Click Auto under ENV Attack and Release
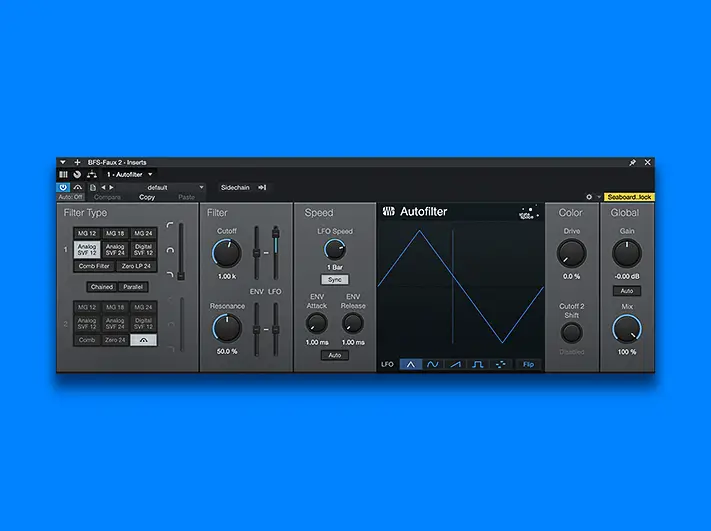This screenshot has width=711, height=531. click(x=335, y=355)
